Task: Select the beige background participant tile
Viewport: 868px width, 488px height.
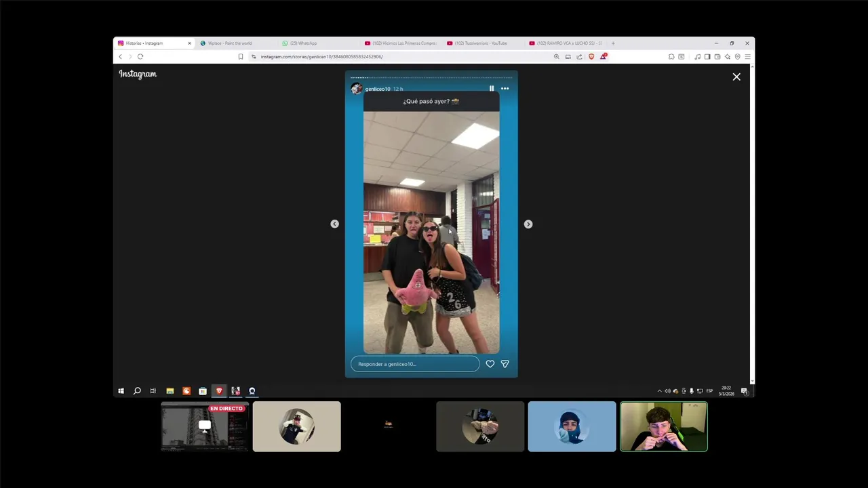Action: coord(296,426)
